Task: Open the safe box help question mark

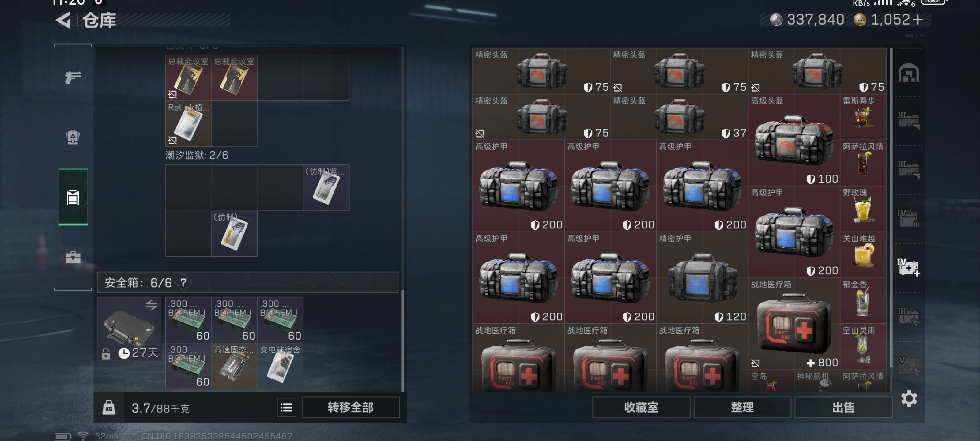Action: 184,282
